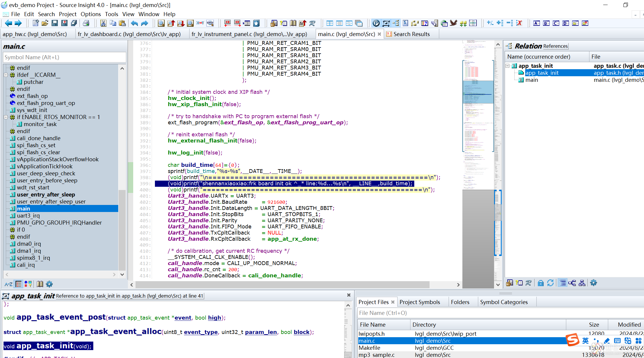The width and height of the screenshot is (644, 358).
Task: Collapse if ENABLE_RTOS_MONITOR node
Action: click(x=6, y=117)
